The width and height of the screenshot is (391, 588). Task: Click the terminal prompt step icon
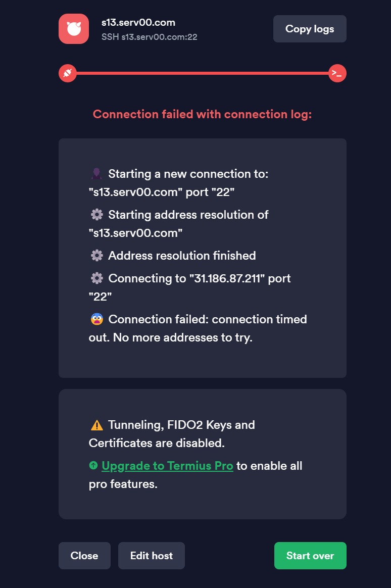point(337,73)
